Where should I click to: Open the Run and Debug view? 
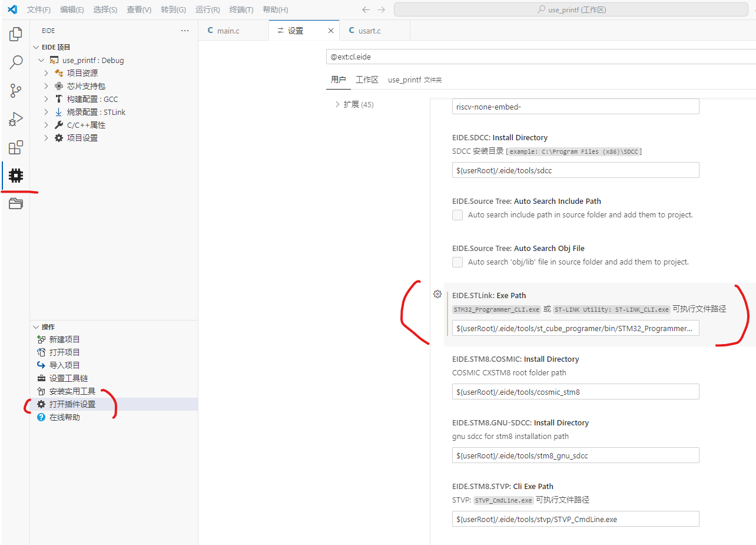[16, 119]
